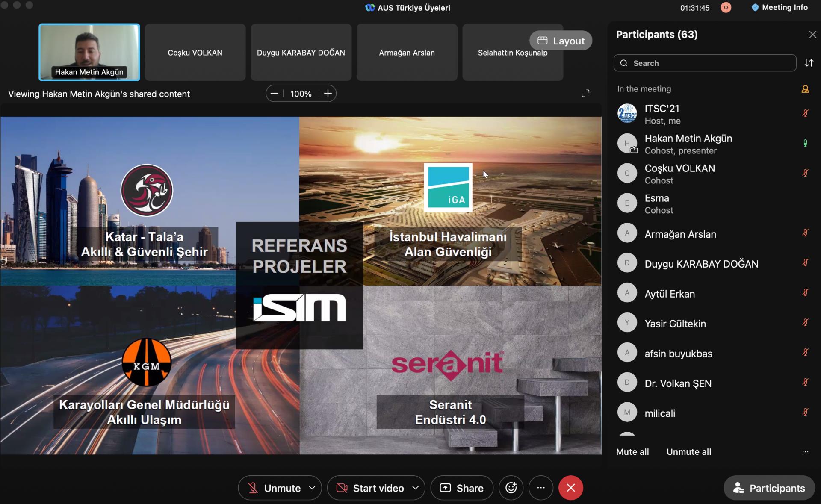Click Hakan Metin Akgün avatar in list
Image resolution: width=821 pixels, height=504 pixels.
[627, 143]
